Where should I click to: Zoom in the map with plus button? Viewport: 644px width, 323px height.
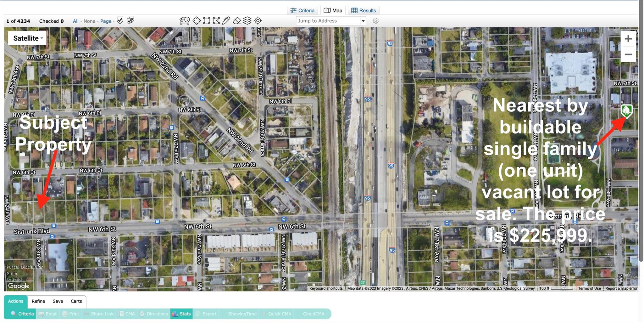click(x=628, y=39)
